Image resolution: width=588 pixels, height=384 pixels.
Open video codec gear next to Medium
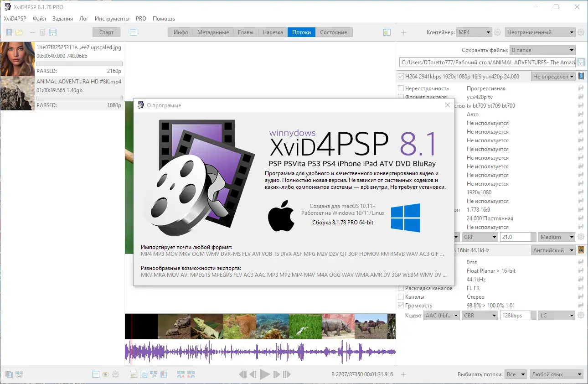[x=581, y=237]
